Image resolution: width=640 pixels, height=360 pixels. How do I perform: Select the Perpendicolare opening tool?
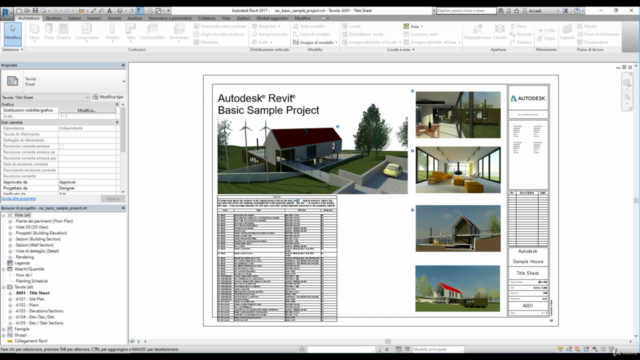coord(477,32)
